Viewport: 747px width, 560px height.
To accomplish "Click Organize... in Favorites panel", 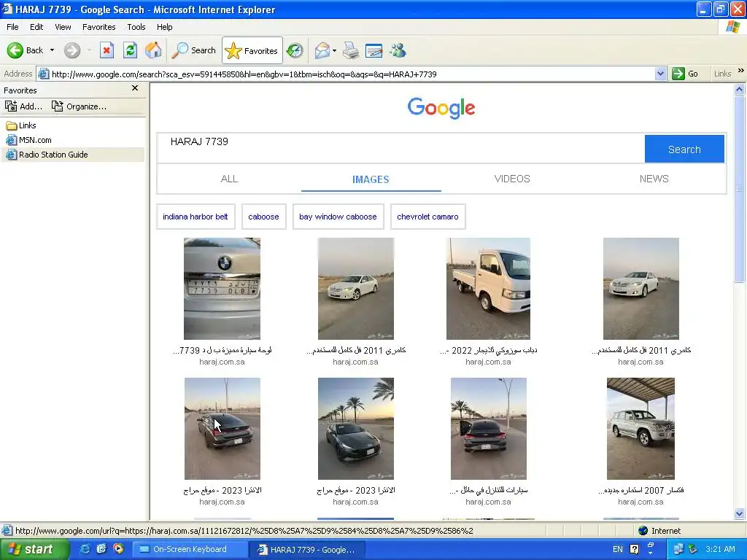I will [x=79, y=106].
